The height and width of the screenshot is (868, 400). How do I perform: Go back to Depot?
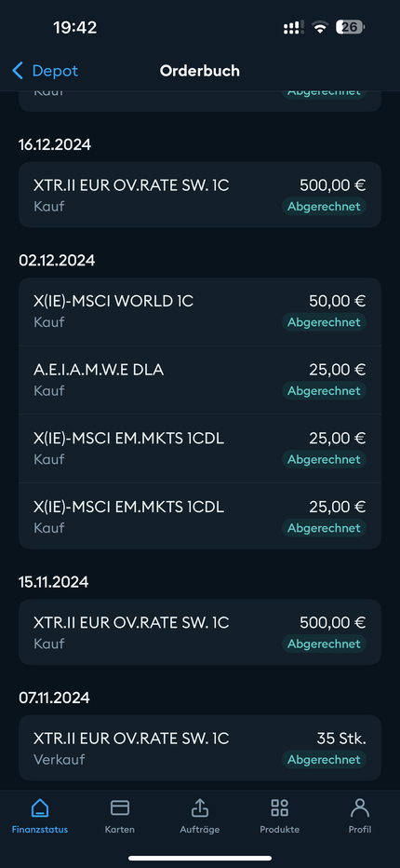(x=46, y=71)
